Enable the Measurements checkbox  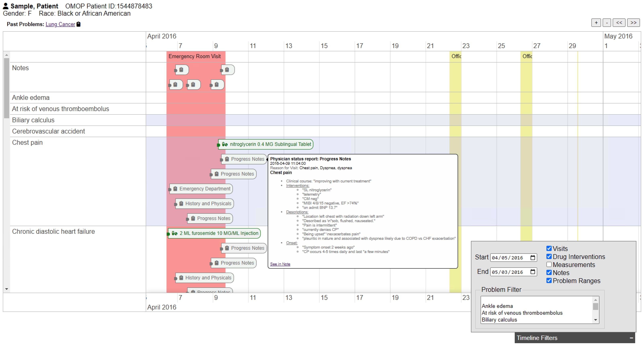pos(549,264)
